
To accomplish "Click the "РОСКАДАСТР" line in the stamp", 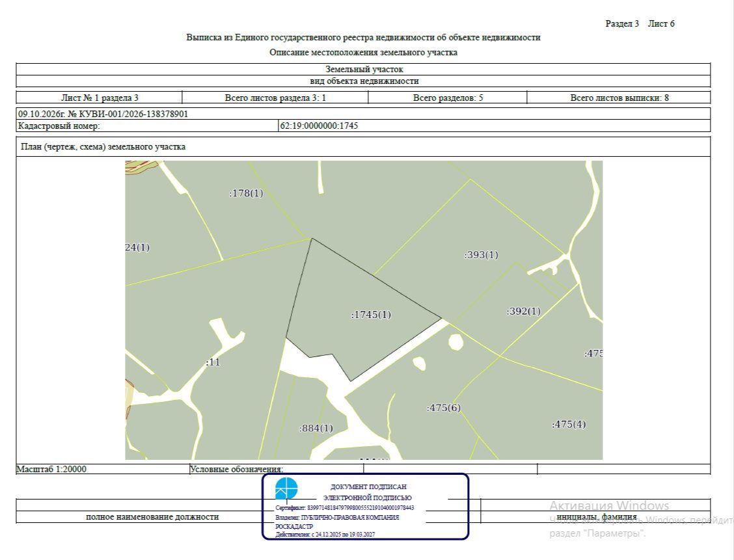I will (x=294, y=526).
